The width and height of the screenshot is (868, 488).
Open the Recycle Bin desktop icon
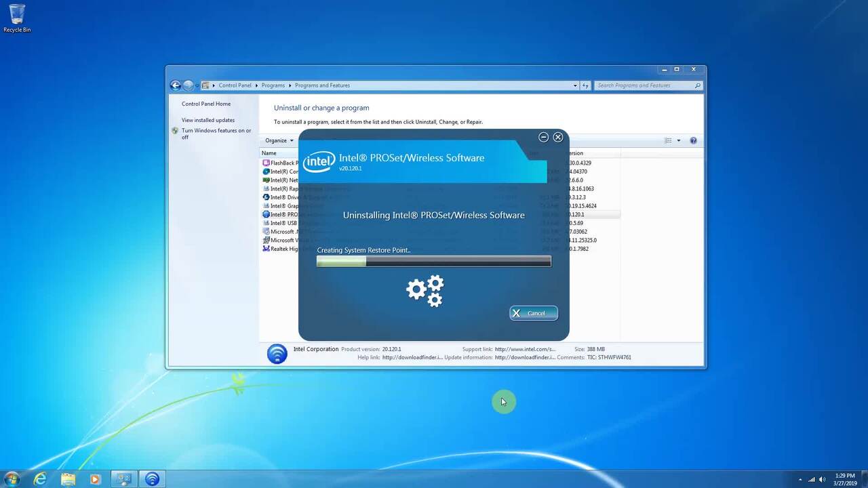pos(17,18)
